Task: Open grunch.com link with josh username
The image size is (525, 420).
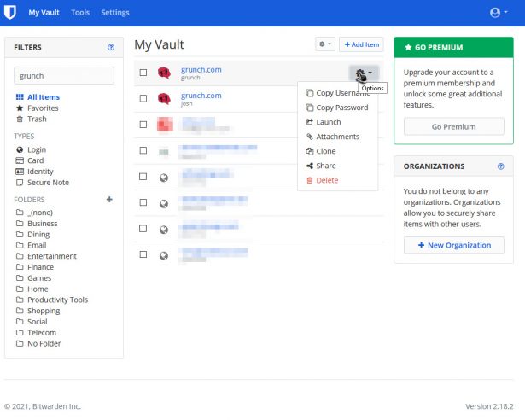Action: pyautogui.click(x=201, y=96)
